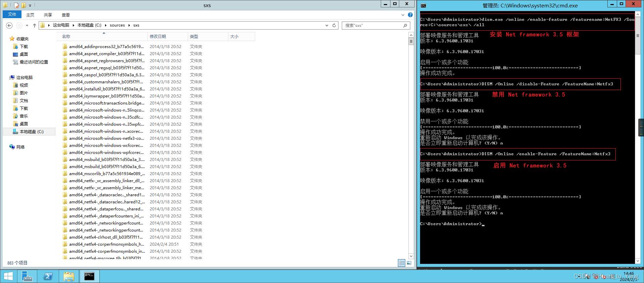Open Windows Start button
The height and width of the screenshot is (283, 644).
click(8, 276)
